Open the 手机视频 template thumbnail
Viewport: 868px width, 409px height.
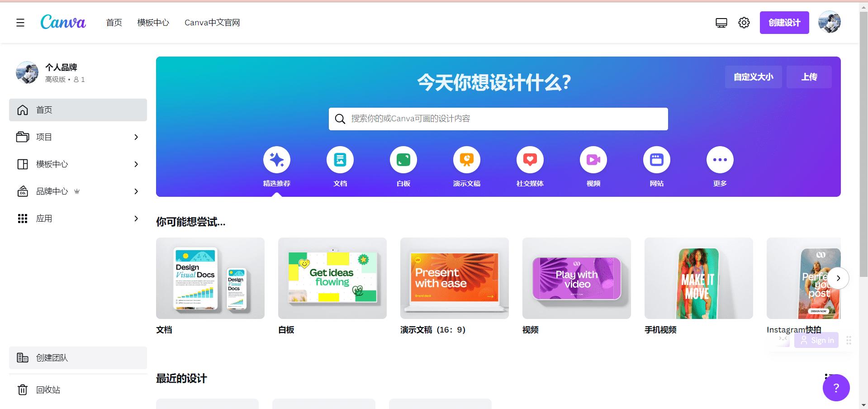(698, 278)
